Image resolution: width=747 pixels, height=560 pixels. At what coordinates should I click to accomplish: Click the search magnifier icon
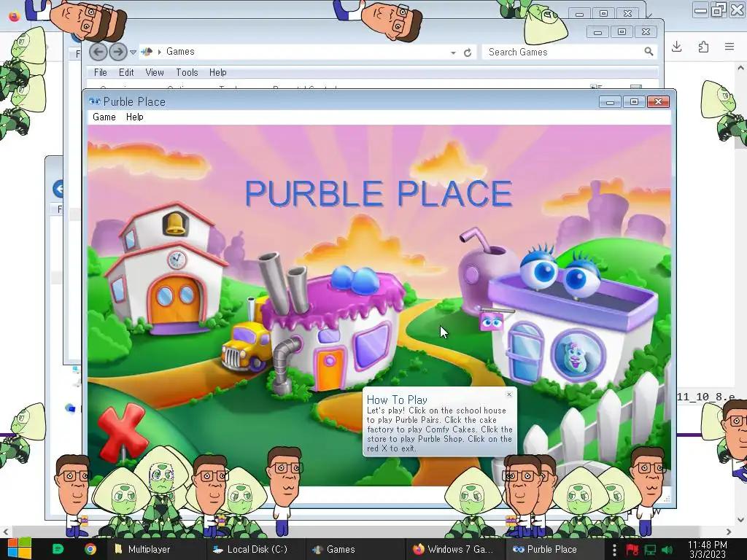tap(649, 52)
